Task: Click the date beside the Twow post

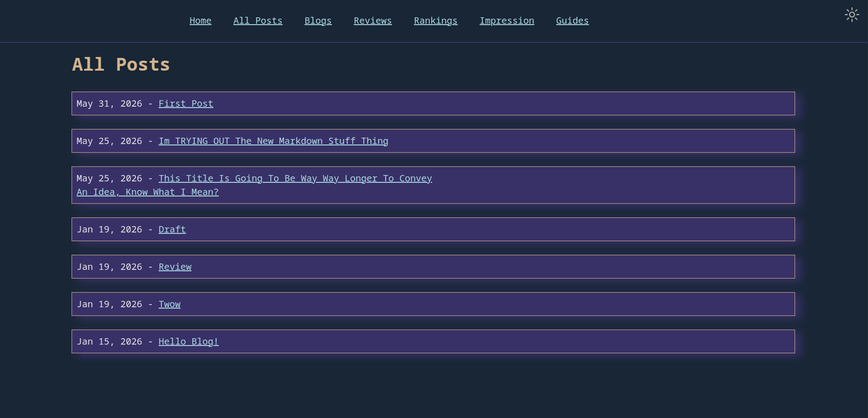Action: tap(109, 304)
